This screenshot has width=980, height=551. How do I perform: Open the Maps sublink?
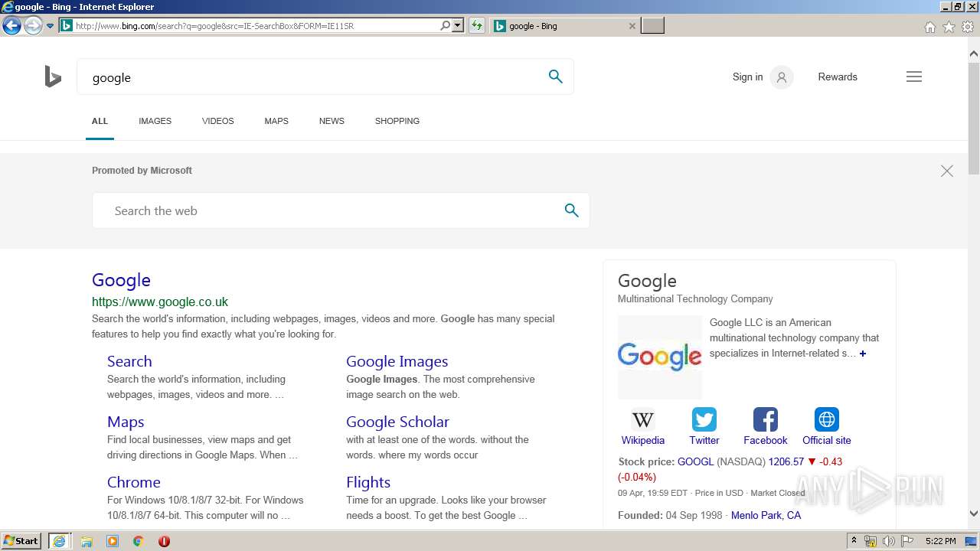[x=126, y=422]
